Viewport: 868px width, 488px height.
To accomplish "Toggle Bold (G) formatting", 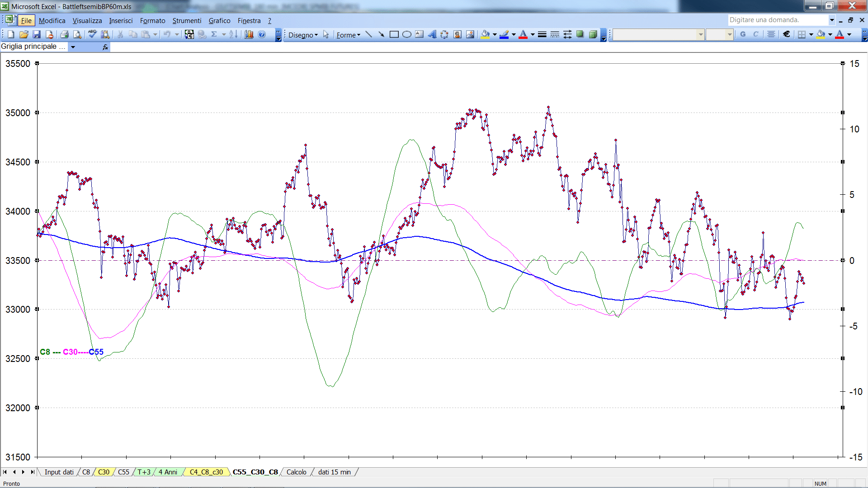I will tap(743, 34).
